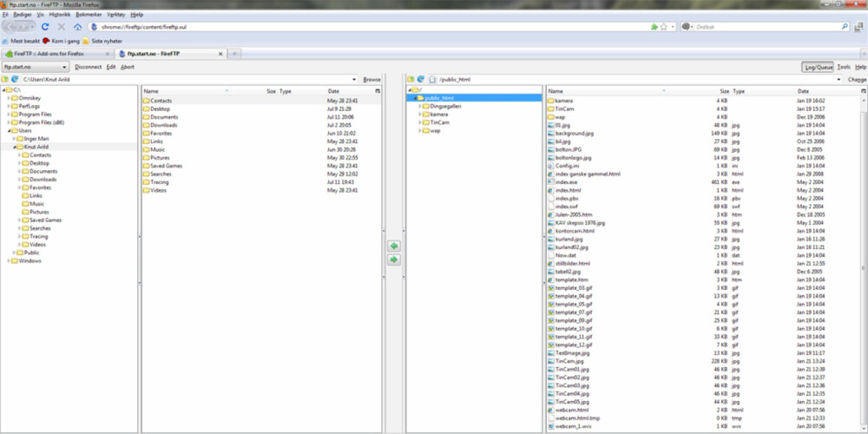This screenshot has height=434, width=868.
Task: Go up one local directory icon
Action: tap(5, 79)
